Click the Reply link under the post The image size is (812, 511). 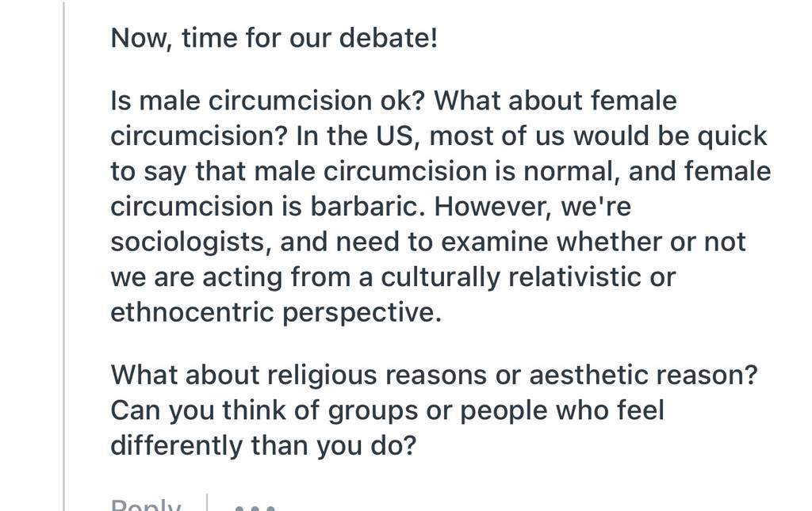pos(146,505)
